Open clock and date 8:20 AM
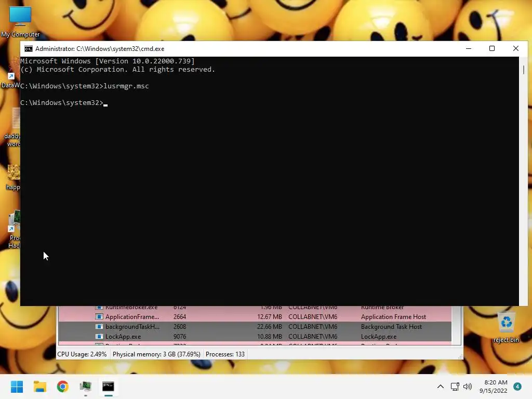 click(494, 387)
